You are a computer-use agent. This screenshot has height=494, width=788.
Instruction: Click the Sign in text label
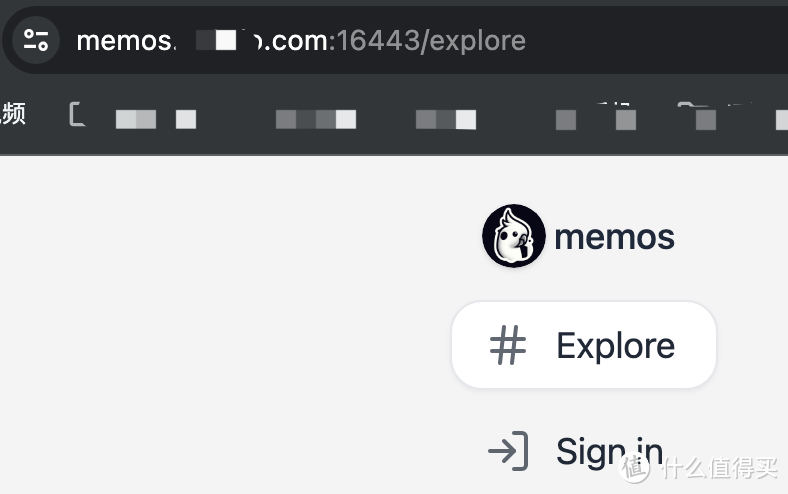(609, 452)
